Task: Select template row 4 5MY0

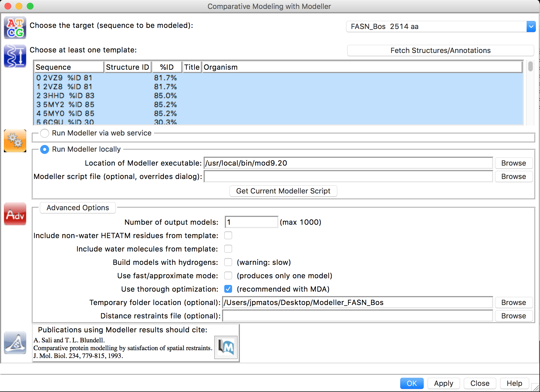Action: point(278,113)
